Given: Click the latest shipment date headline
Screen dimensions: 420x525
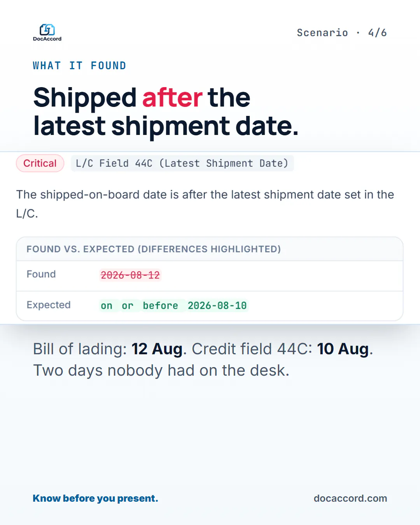Looking at the screenshot, I should pos(166,126).
